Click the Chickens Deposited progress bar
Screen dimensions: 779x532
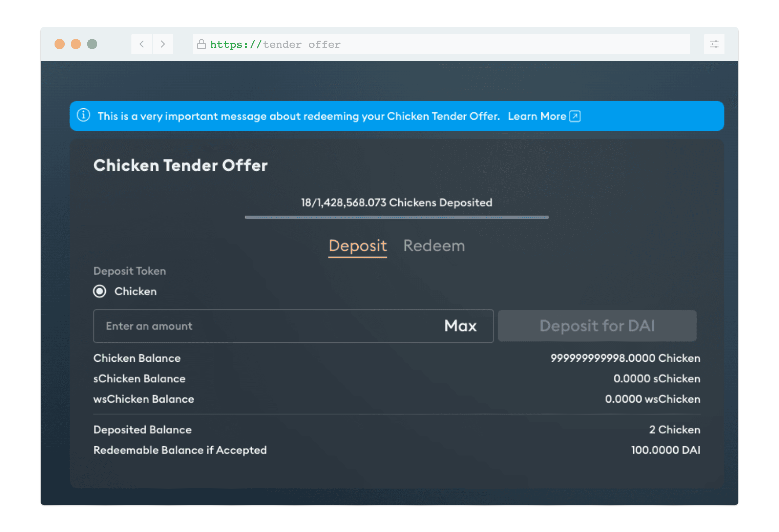[x=397, y=217]
